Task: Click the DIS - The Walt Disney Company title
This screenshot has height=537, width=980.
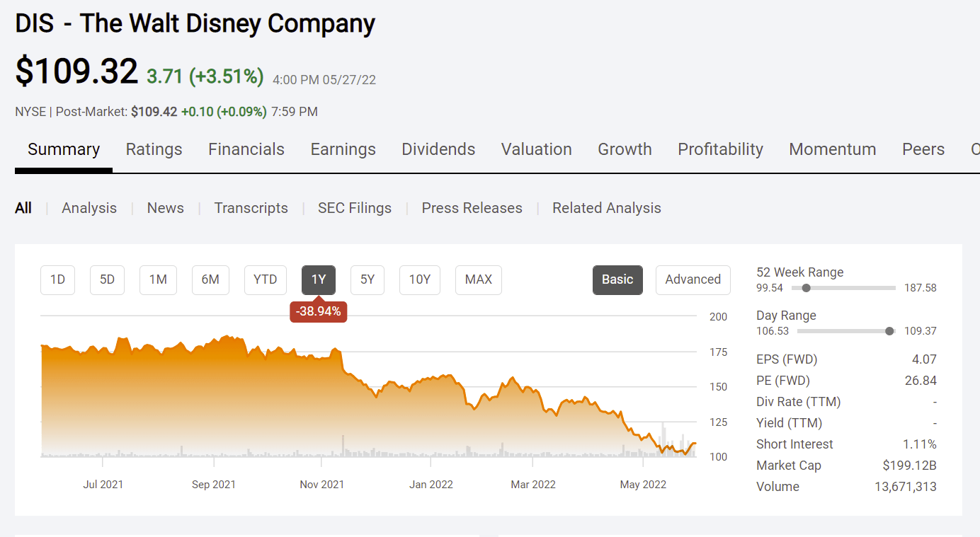Action: [x=195, y=23]
